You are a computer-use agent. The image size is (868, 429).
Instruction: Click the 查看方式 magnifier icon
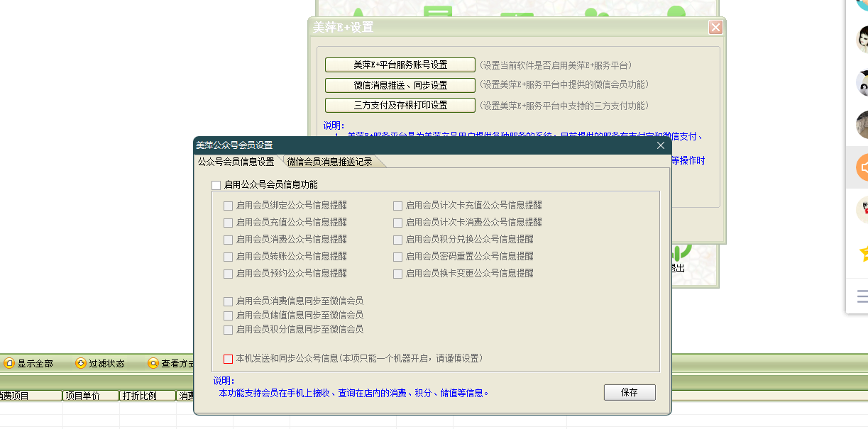(x=153, y=364)
